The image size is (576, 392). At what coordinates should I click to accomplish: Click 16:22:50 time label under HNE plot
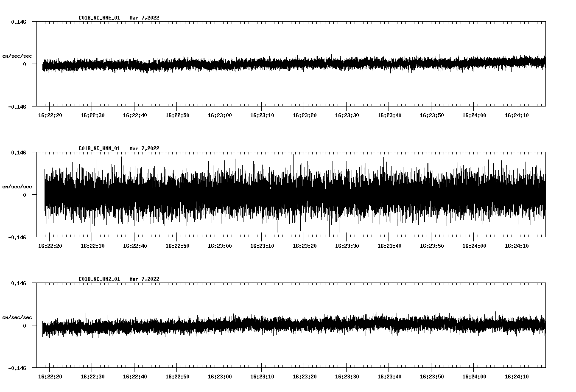(x=177, y=115)
